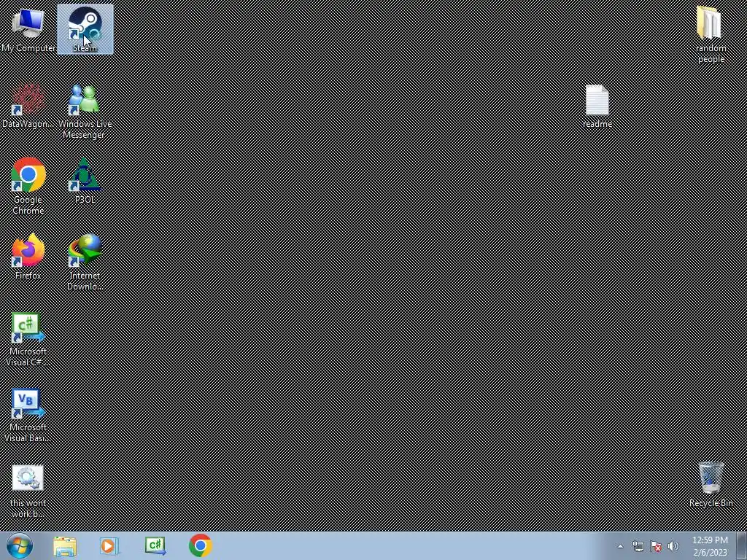Select the DataWagon desktop shortcut
This screenshot has width=747, height=560.
28,106
